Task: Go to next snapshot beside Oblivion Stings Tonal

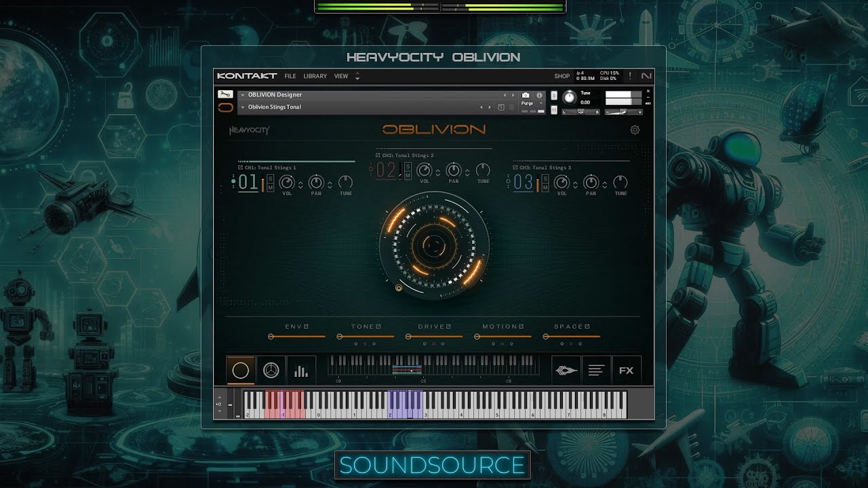Action: point(490,107)
